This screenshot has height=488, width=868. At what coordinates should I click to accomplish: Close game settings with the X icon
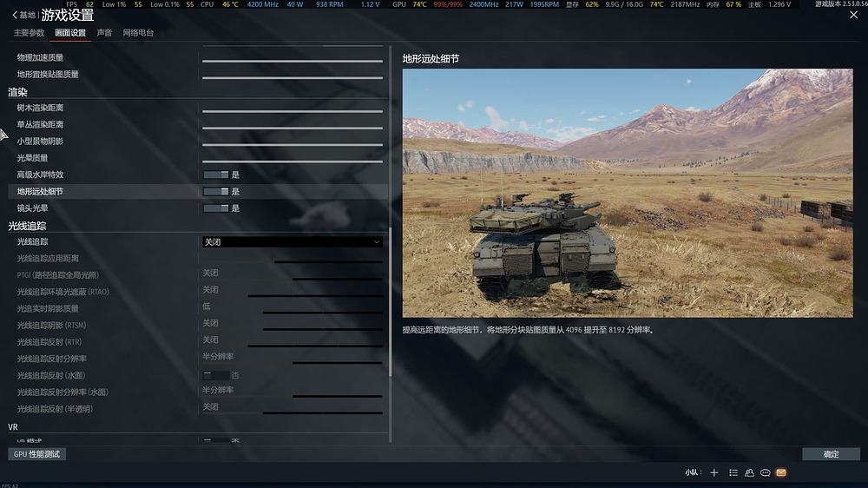point(852,15)
